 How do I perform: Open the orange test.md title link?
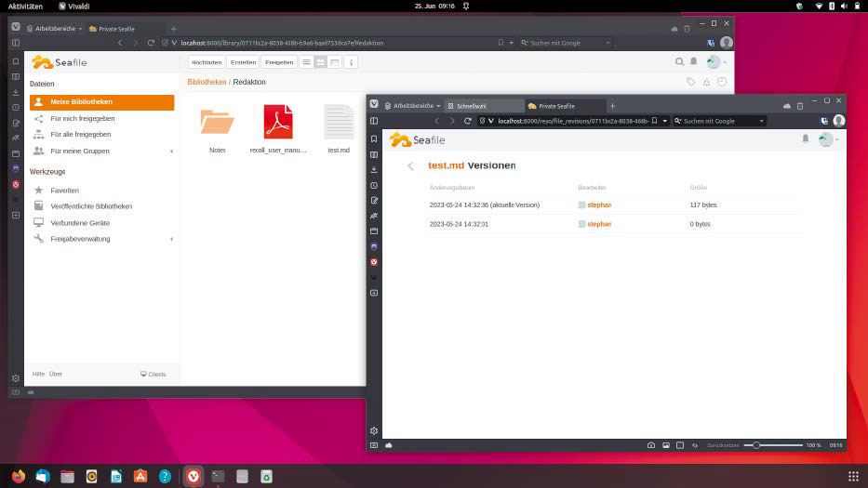pyautogui.click(x=446, y=165)
